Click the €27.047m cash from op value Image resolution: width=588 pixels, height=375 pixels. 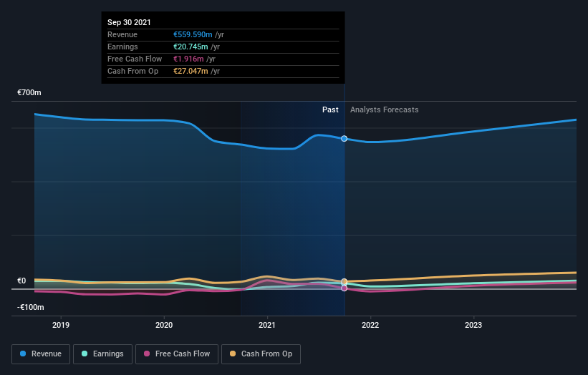191,71
